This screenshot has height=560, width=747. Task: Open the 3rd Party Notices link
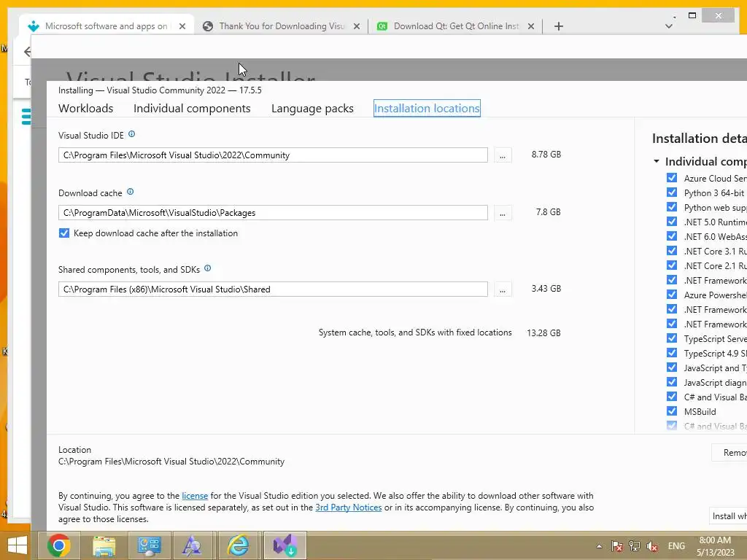click(x=348, y=507)
